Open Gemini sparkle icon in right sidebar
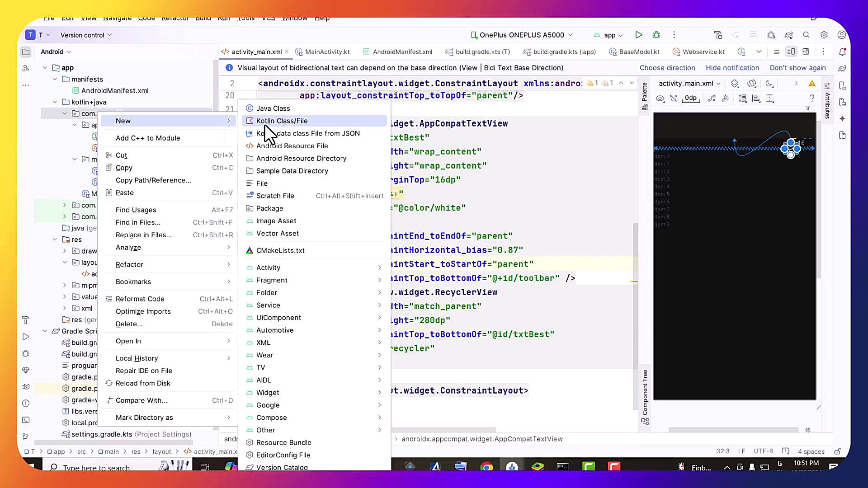 click(842, 118)
